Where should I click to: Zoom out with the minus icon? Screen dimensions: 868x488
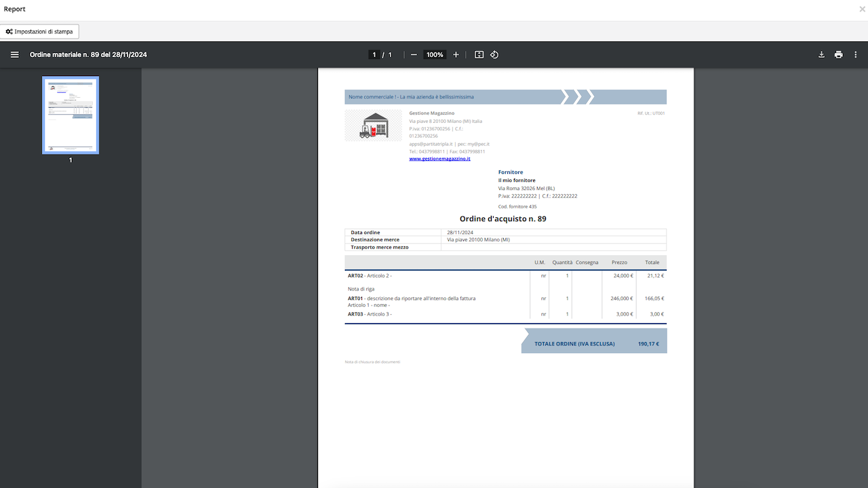(414, 54)
